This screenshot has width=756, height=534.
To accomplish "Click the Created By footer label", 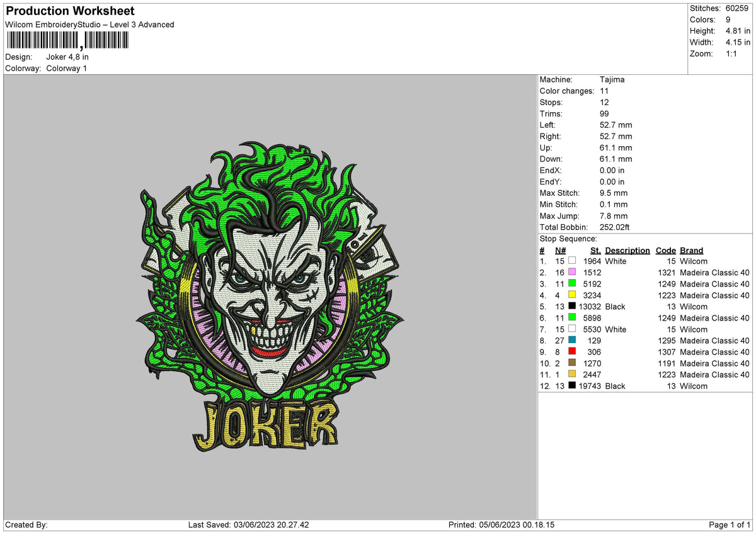I will [x=26, y=525].
